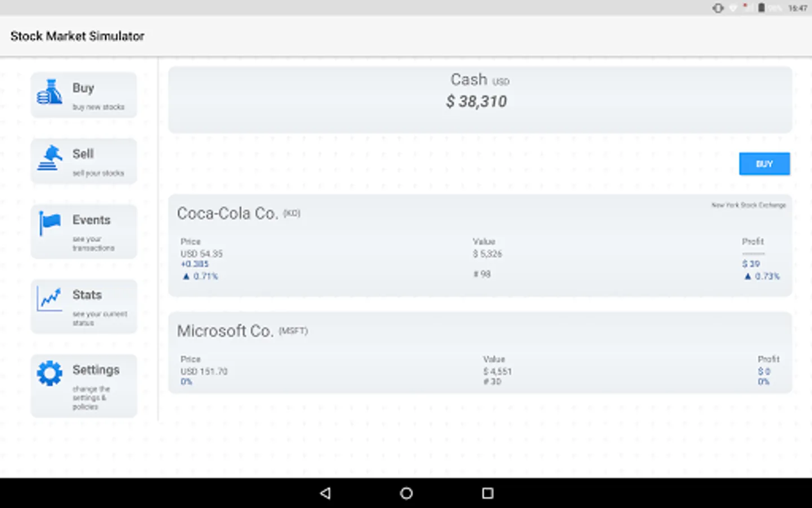Click the Settings gear icon

click(x=50, y=373)
